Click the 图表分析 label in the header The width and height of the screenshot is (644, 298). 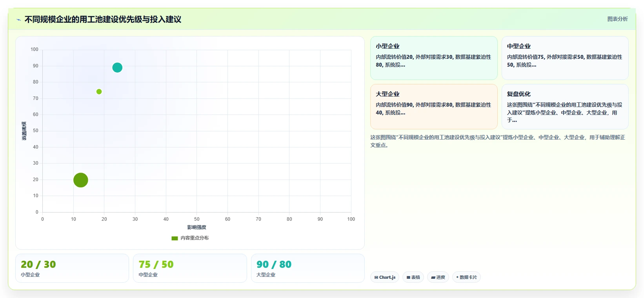click(x=617, y=19)
